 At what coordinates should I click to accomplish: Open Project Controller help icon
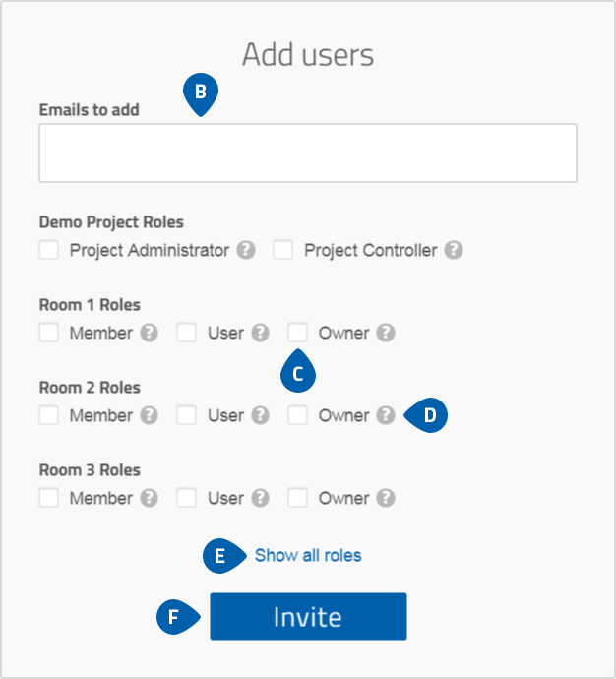454,250
